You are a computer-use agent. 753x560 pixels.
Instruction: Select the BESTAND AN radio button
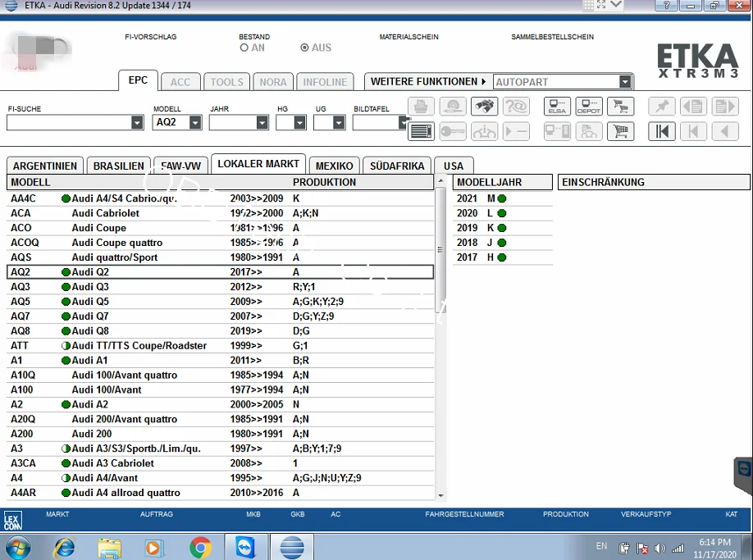pos(244,48)
